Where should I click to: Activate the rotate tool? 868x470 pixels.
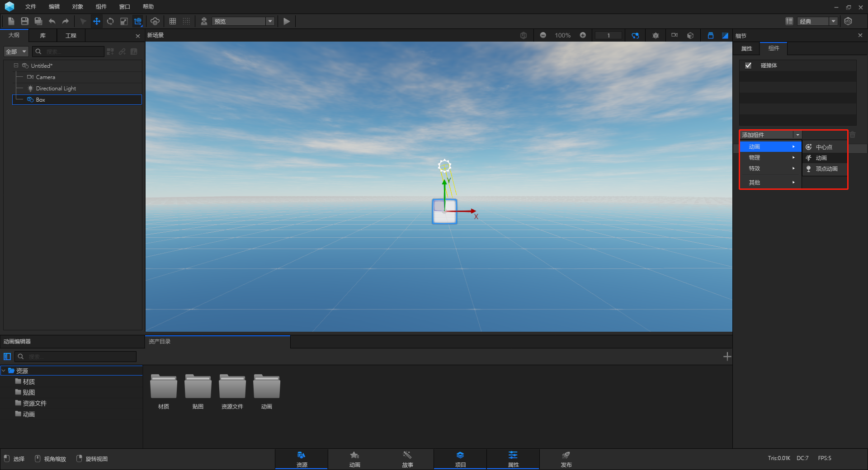tap(110, 21)
